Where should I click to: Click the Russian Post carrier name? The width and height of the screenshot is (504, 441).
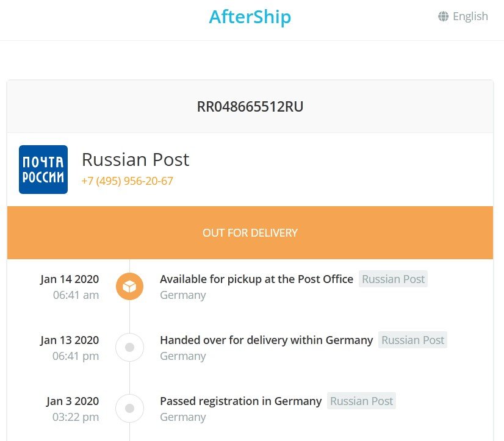point(135,160)
